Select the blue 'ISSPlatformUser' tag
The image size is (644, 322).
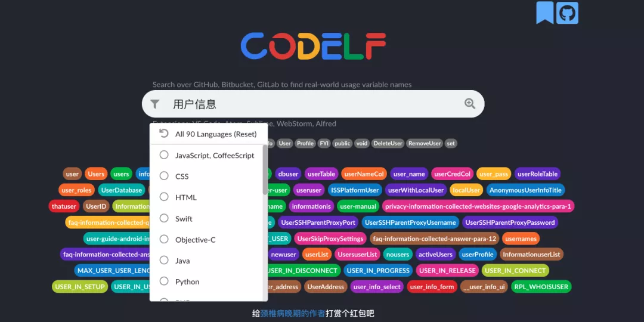tap(355, 190)
